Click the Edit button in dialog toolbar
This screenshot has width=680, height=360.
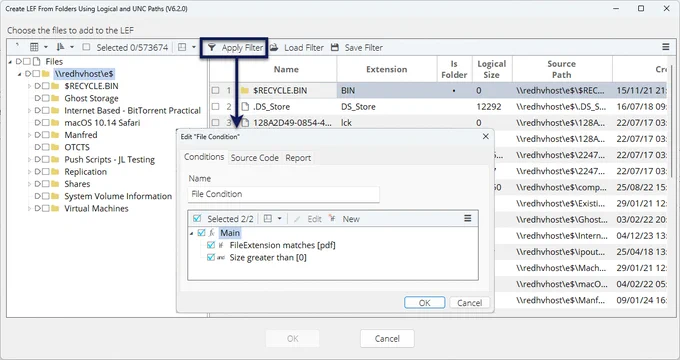tap(307, 219)
